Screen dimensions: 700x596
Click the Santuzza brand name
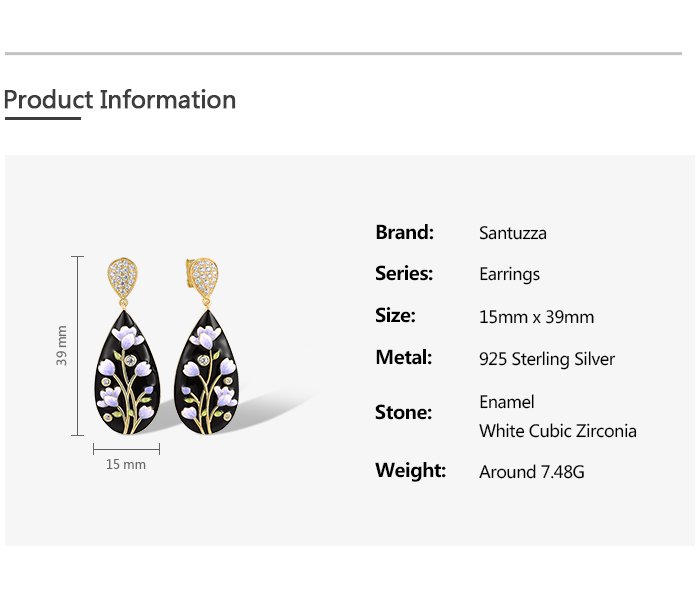(513, 234)
